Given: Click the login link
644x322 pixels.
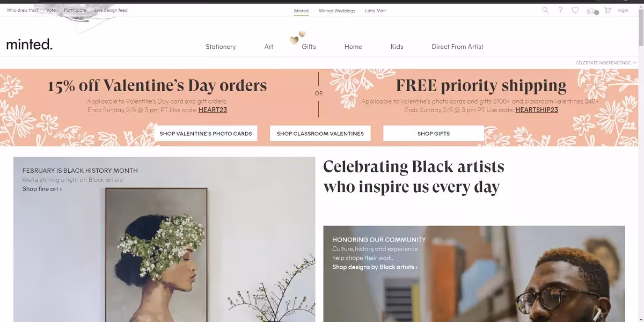Looking at the screenshot, I should click(x=623, y=10).
